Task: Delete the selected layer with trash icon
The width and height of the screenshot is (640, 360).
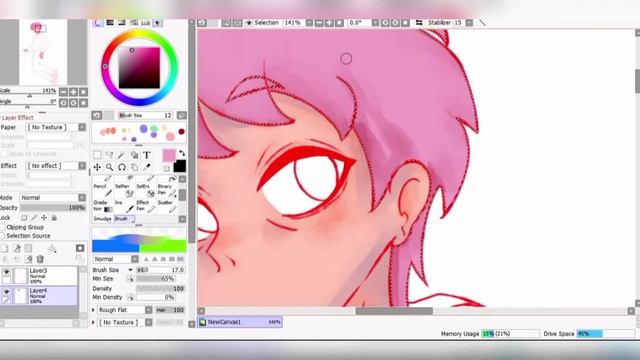Action: click(x=40, y=259)
